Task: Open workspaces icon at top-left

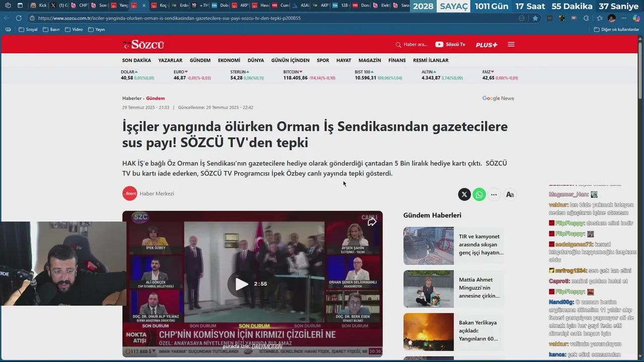Action: tap(7, 6)
